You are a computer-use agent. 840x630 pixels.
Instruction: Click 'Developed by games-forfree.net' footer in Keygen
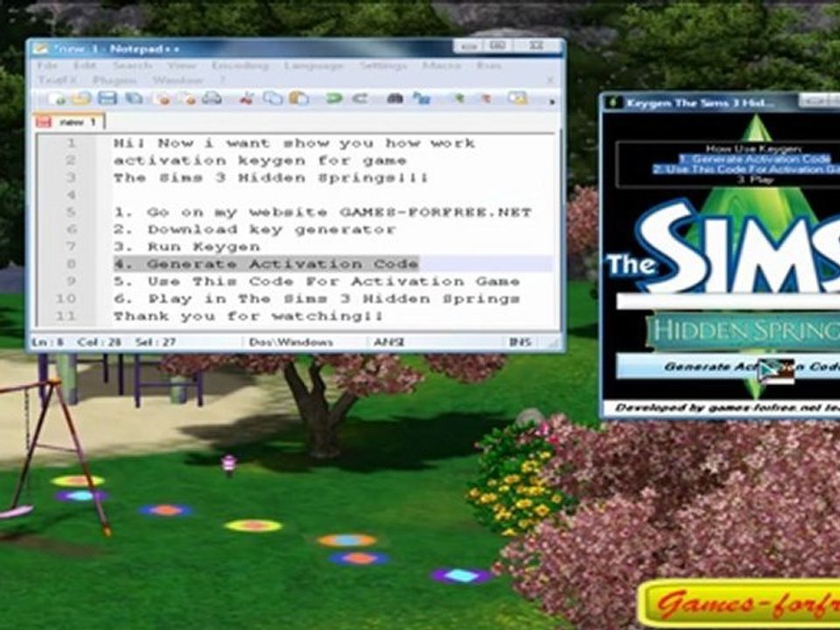pos(727,409)
